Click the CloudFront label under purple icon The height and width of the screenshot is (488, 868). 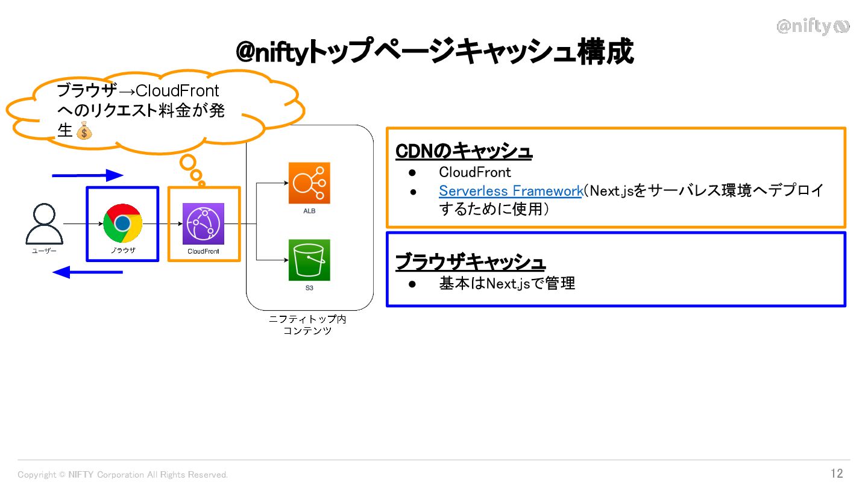click(204, 251)
